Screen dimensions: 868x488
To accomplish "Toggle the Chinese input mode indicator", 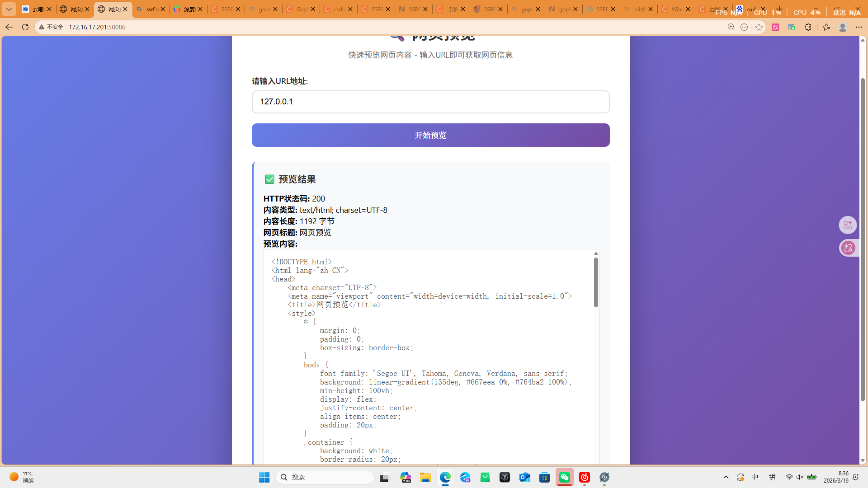I will [x=755, y=477].
